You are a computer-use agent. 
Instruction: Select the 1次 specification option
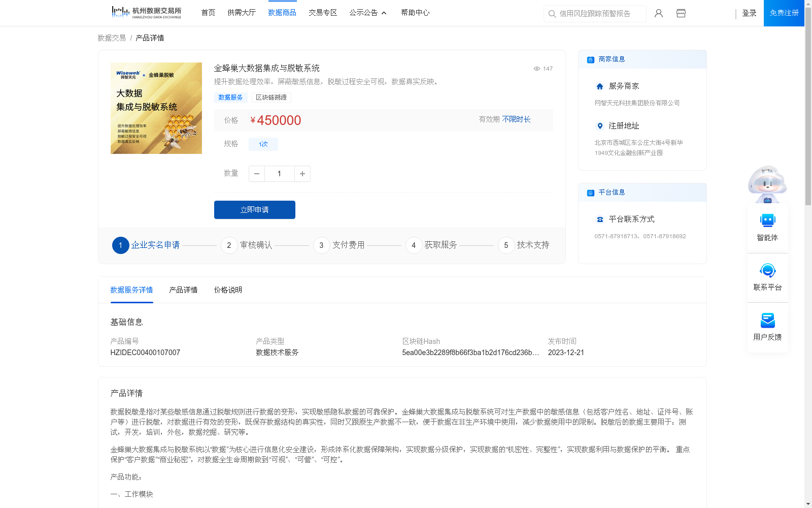263,144
